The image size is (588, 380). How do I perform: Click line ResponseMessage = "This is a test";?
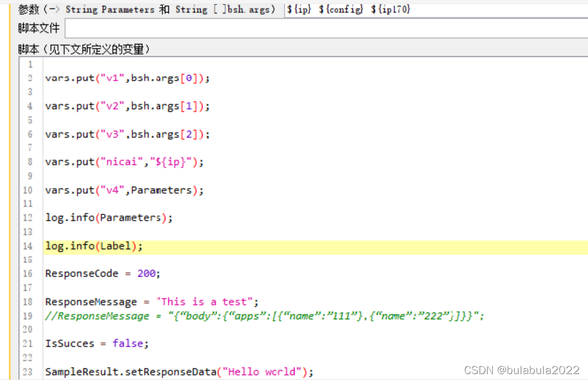tap(152, 302)
